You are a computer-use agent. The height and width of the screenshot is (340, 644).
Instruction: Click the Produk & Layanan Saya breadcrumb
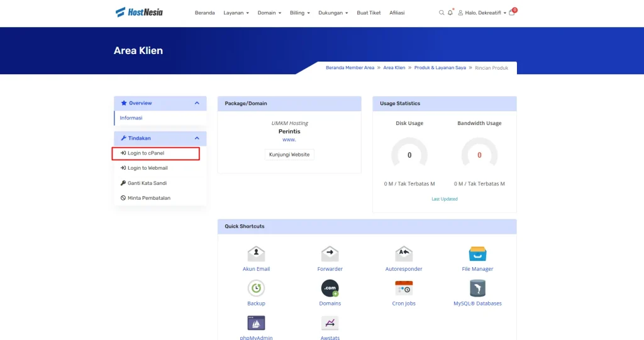(x=440, y=68)
